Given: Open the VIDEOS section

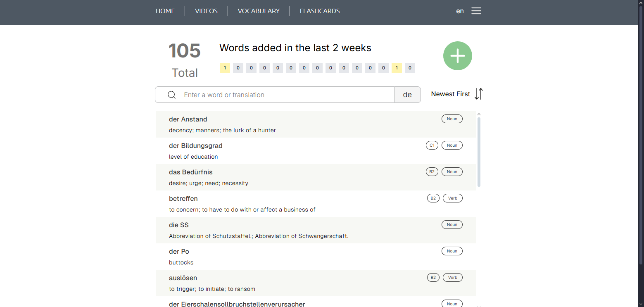Looking at the screenshot, I should click(x=206, y=11).
